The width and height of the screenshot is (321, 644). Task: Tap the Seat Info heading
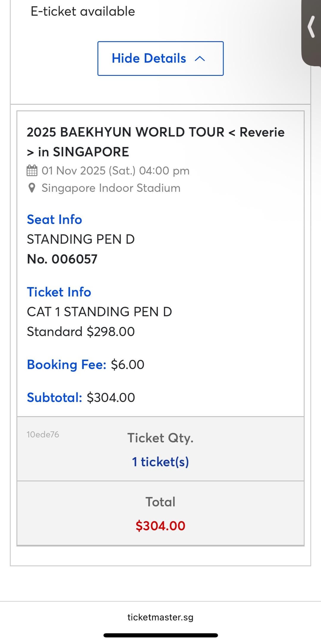point(54,220)
